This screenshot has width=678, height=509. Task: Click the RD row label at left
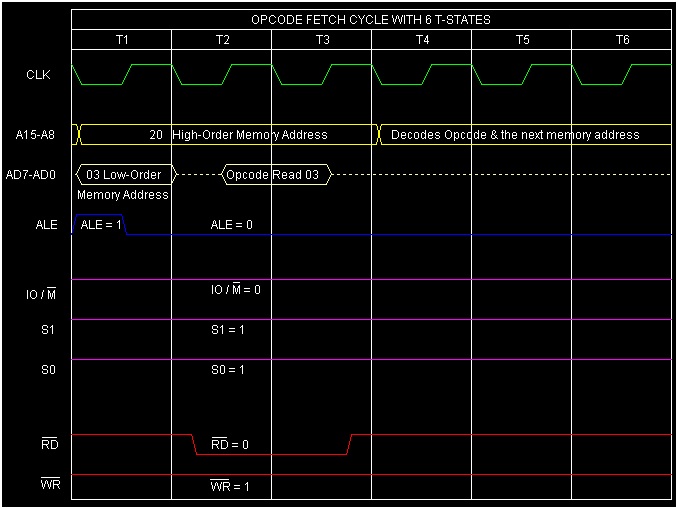pos(49,444)
